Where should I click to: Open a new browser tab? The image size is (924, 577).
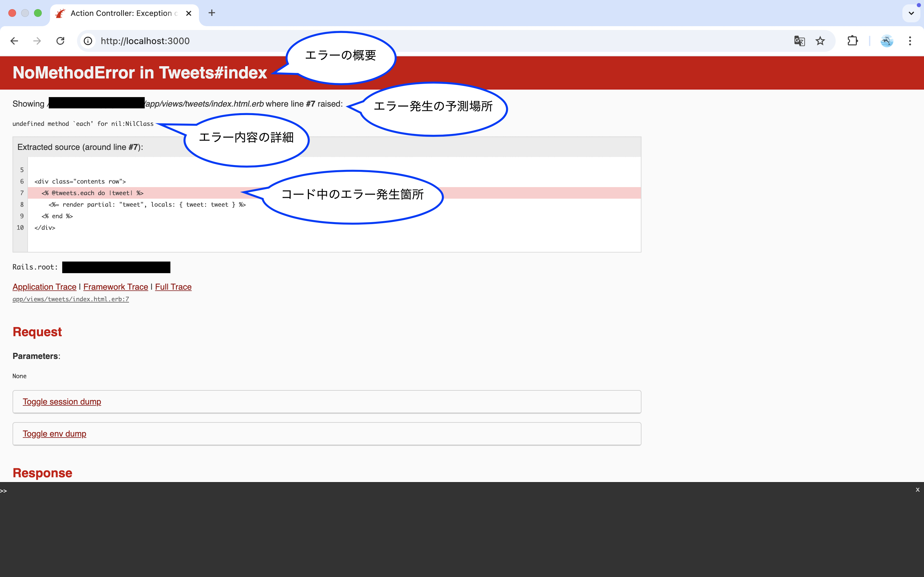212,13
